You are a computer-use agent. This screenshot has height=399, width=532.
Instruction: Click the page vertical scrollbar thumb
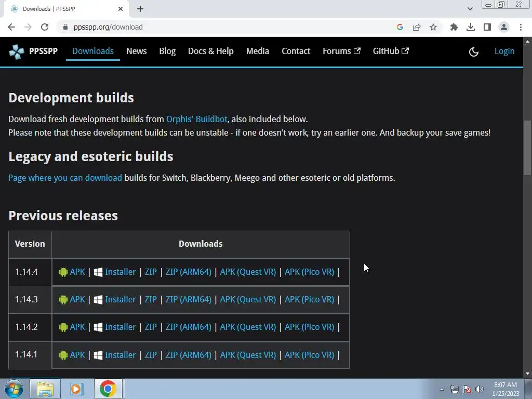pyautogui.click(x=527, y=148)
